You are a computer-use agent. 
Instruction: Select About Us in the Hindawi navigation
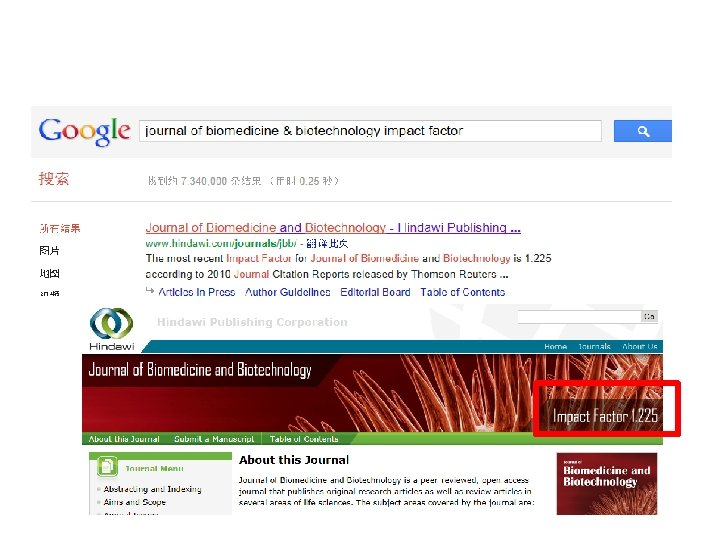[x=640, y=347]
